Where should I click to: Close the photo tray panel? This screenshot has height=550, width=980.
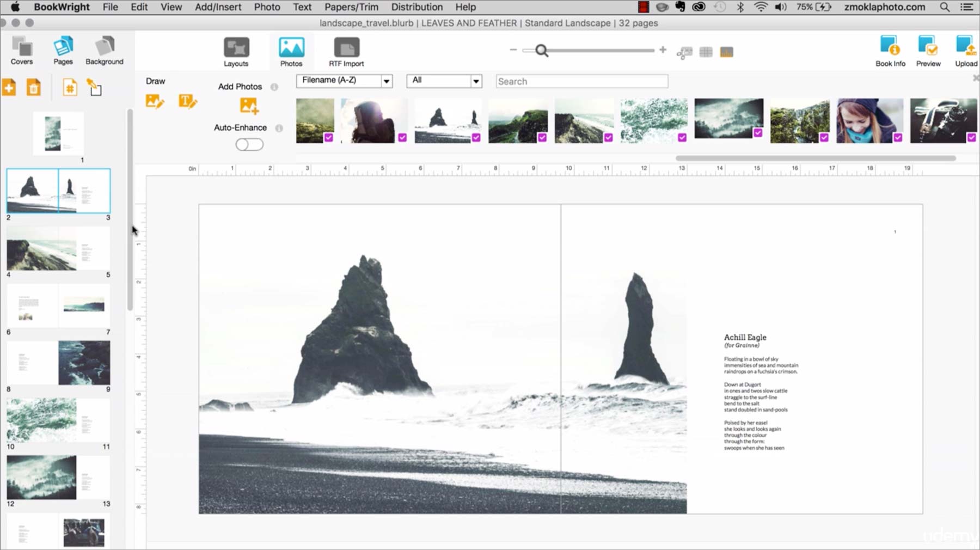click(976, 78)
